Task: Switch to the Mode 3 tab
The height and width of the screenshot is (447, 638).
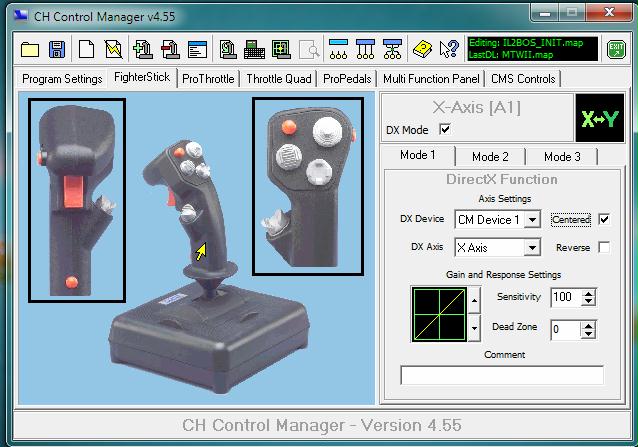Action: pos(562,157)
